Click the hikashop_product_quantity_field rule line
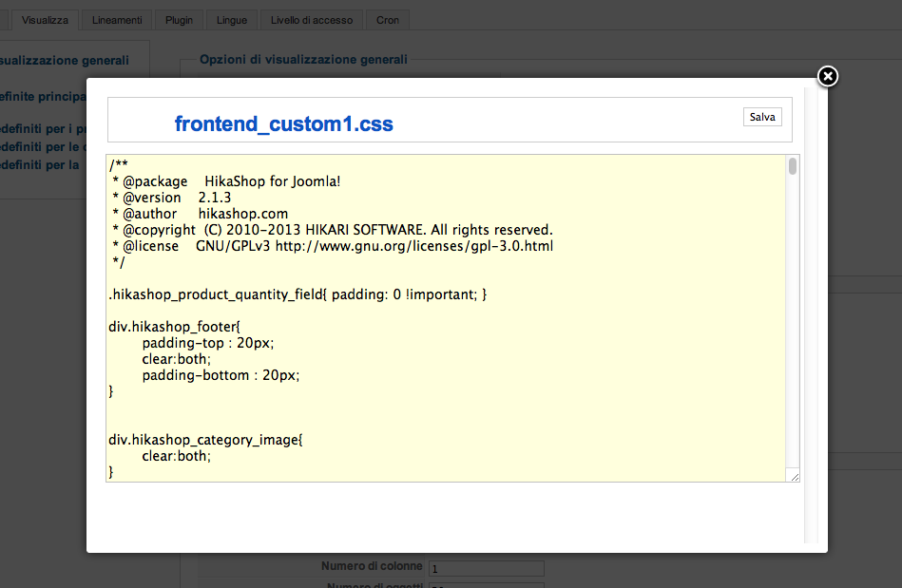The width and height of the screenshot is (902, 588). (x=297, y=294)
